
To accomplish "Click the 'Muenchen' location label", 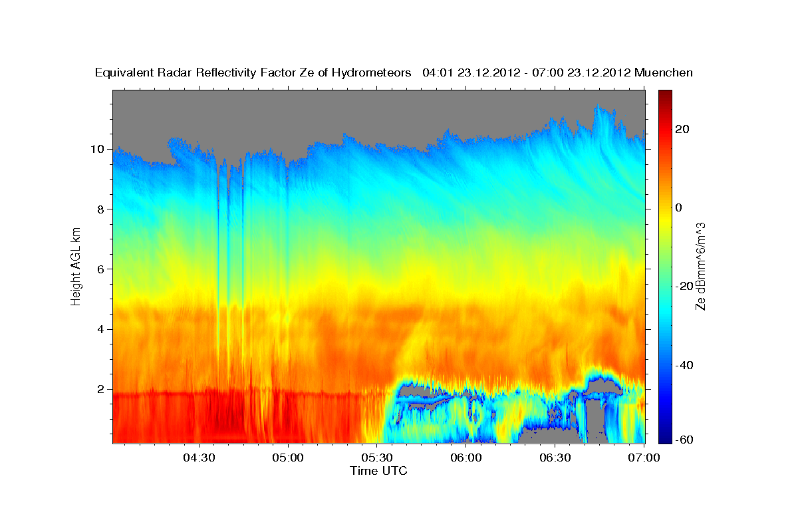I will click(664, 72).
